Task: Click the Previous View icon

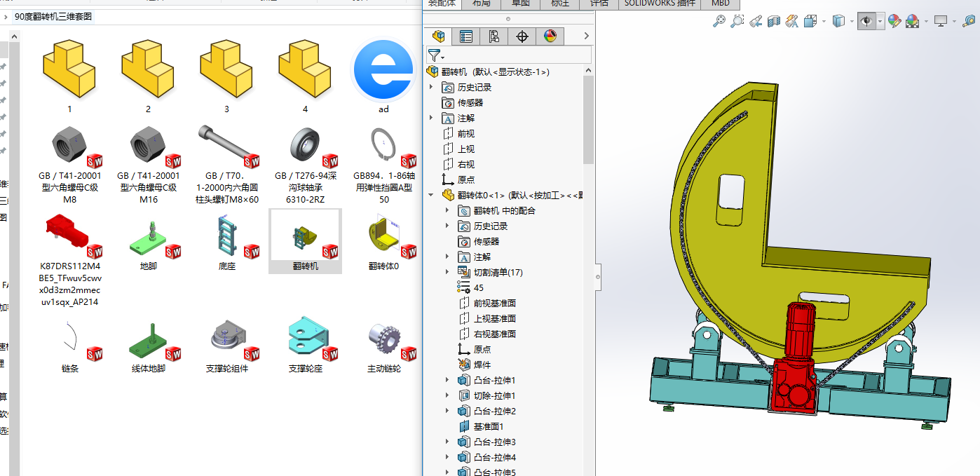Action: 755,22
